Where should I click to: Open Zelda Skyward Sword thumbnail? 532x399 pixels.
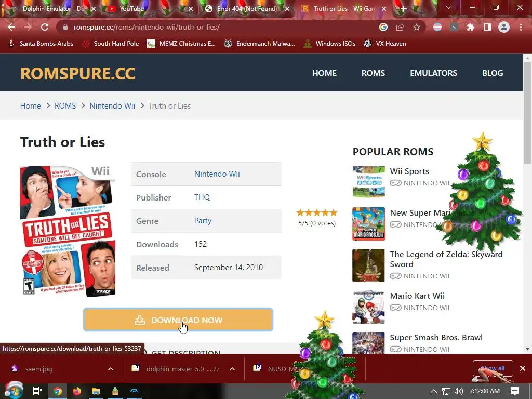coord(368,265)
